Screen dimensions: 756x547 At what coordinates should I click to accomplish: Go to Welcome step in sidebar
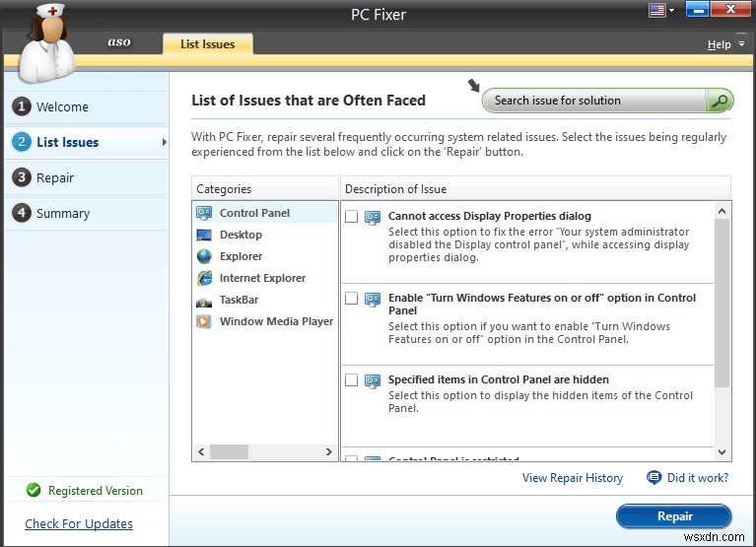pyautogui.click(x=87, y=107)
